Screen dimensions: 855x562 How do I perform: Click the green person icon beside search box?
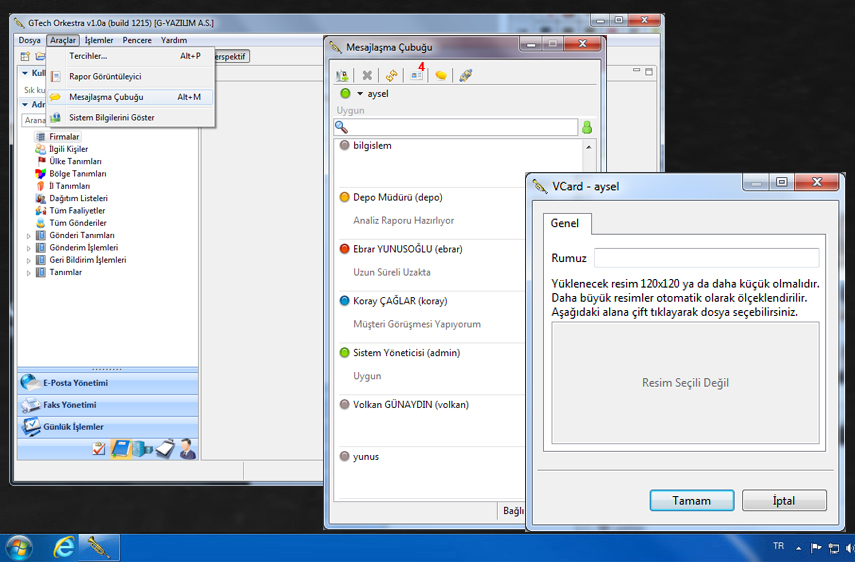point(587,128)
